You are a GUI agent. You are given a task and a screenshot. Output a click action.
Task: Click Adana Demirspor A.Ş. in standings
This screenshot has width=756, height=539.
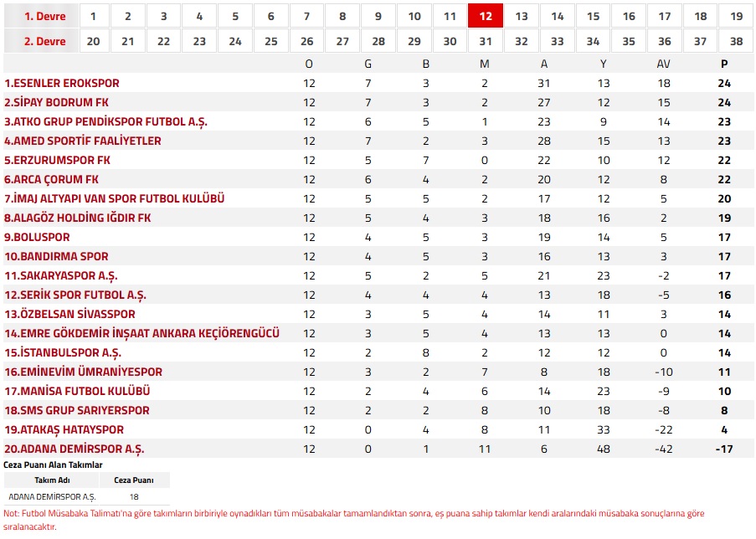pyautogui.click(x=75, y=449)
